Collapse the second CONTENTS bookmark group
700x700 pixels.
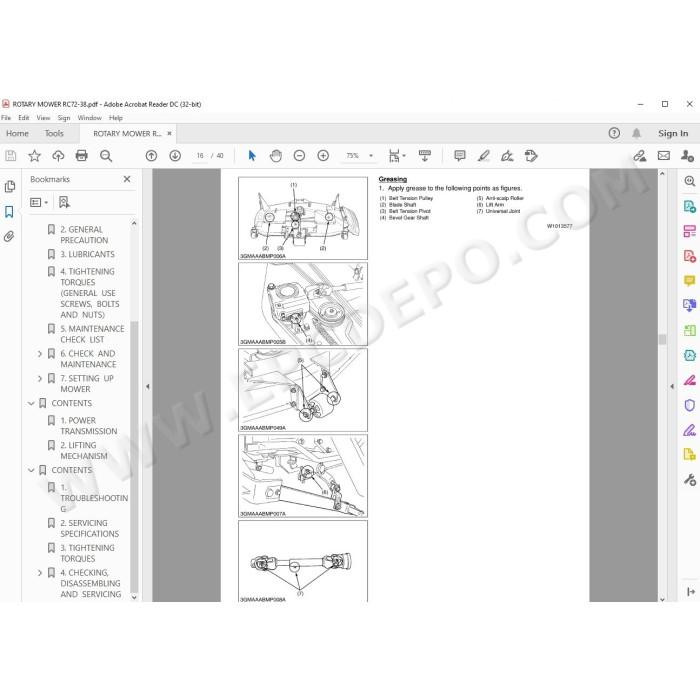tap(31, 471)
